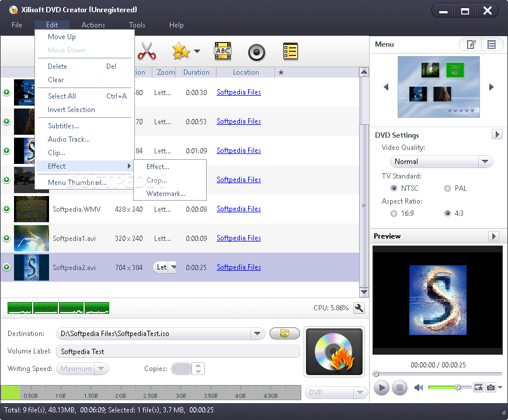
Task: Select the Softpedia1.avi file thumbnail
Action: 32,238
